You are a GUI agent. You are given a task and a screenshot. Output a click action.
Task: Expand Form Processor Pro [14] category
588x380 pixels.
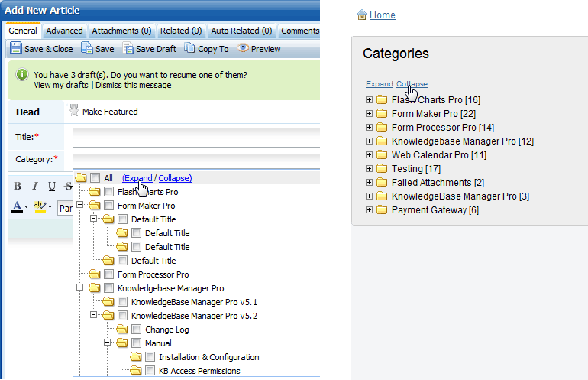(x=369, y=127)
